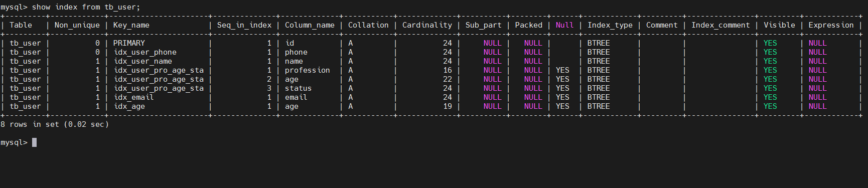Click the Non_unique column header
868x188 pixels.
77,25
